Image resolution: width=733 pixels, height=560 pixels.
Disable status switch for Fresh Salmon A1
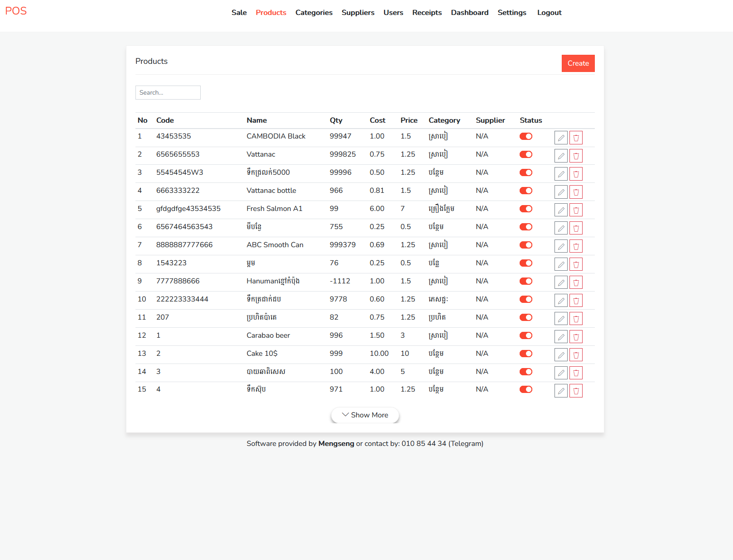click(526, 209)
